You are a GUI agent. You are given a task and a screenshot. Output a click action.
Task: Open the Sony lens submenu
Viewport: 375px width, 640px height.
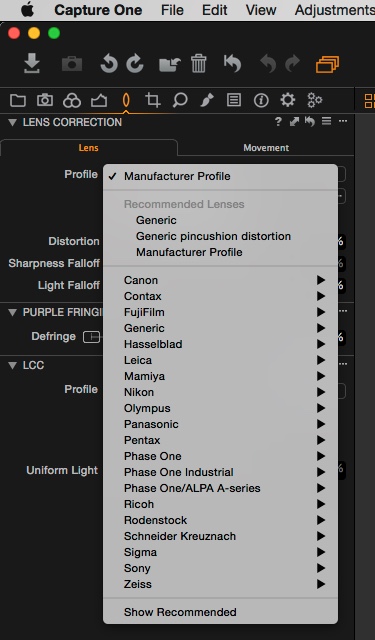point(220,568)
